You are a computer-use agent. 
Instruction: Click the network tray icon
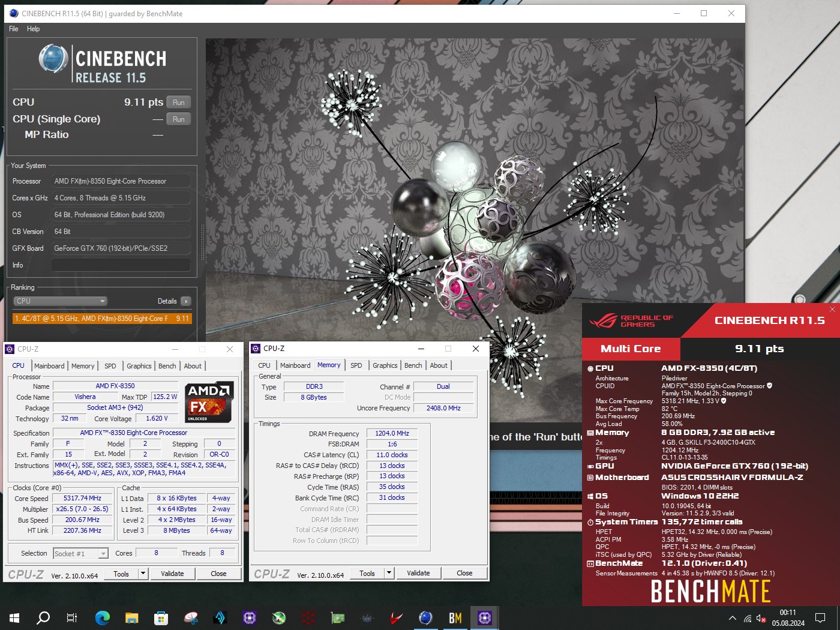pos(747,618)
